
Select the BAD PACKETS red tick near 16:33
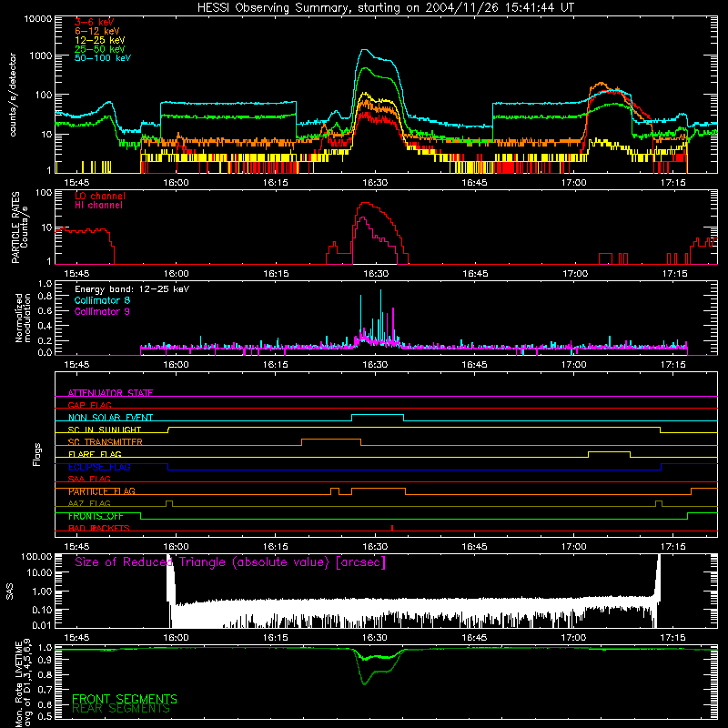(x=392, y=528)
